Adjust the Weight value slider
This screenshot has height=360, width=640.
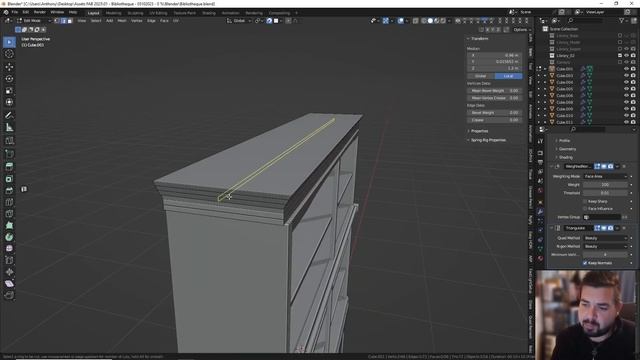pos(605,184)
